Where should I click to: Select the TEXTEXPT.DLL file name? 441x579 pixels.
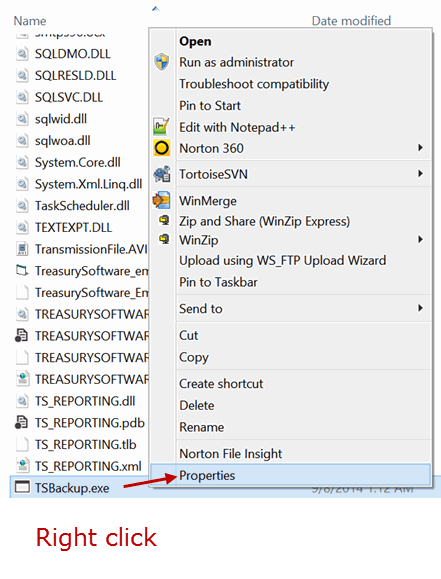coord(73,227)
